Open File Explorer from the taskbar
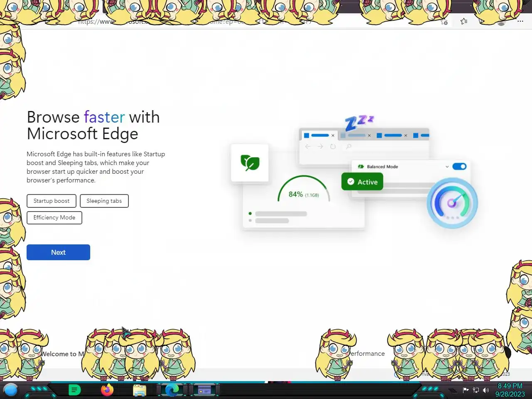Screen dimensions: 532x399 pos(140,390)
